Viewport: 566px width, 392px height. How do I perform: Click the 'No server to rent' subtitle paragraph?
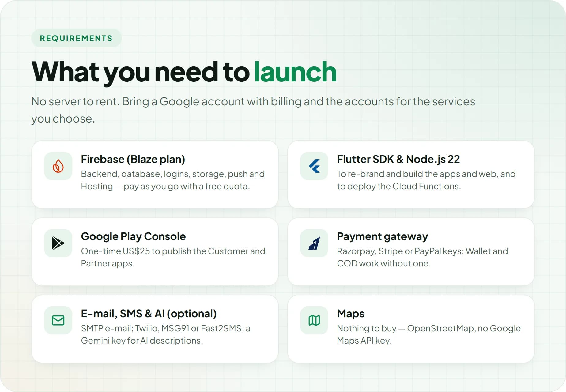click(x=253, y=110)
